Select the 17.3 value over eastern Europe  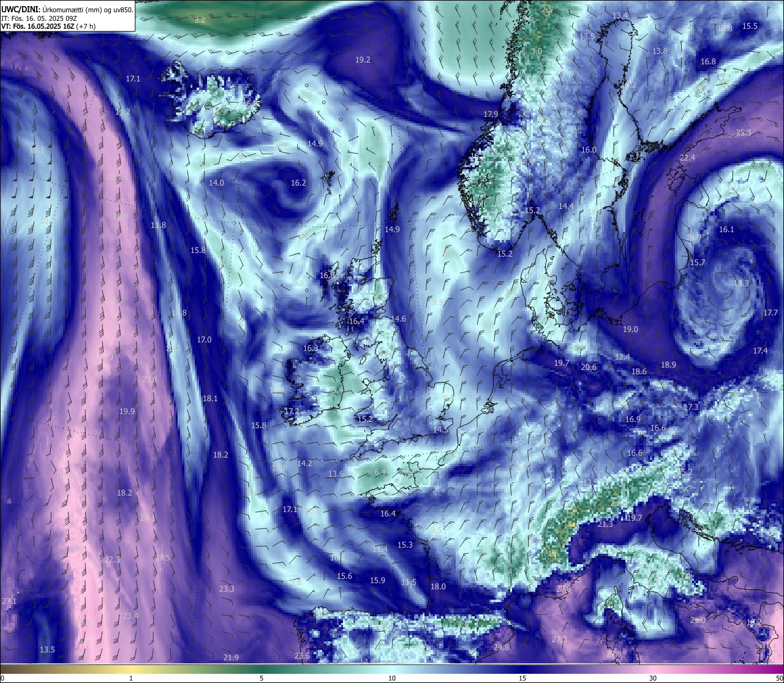click(691, 407)
